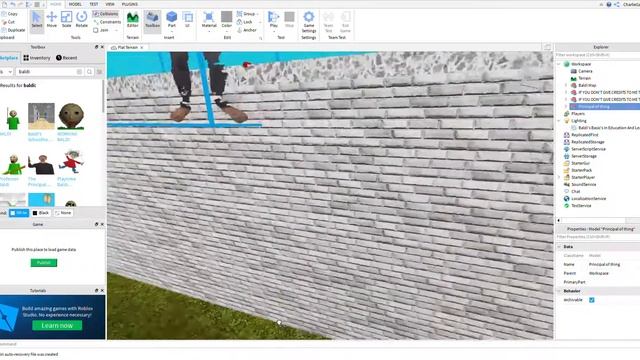This screenshot has width=640, height=360.
Task: Collapse the Lighting tree node
Action: 559,121
